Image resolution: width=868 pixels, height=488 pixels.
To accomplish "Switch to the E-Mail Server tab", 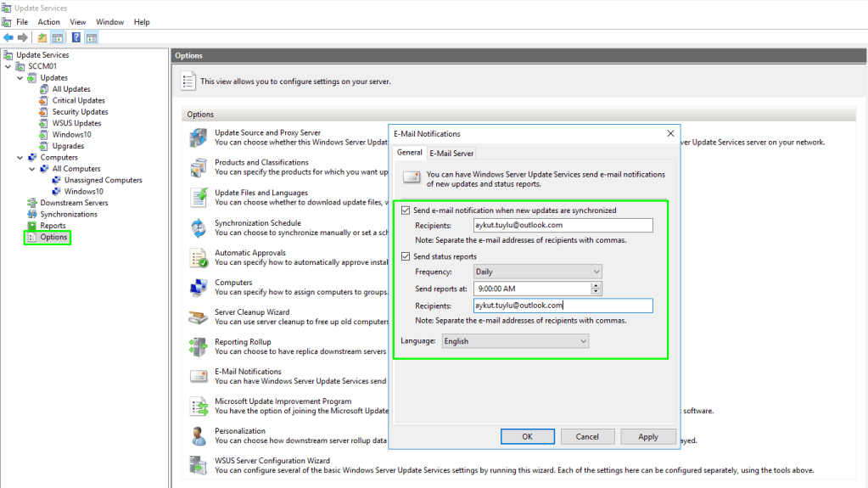I will pos(451,154).
